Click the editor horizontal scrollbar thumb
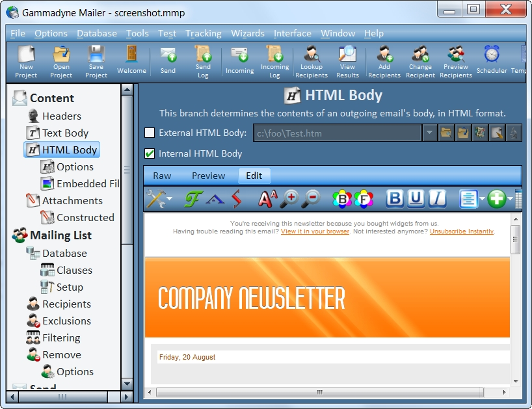The height and width of the screenshot is (409, 532). click(319, 392)
